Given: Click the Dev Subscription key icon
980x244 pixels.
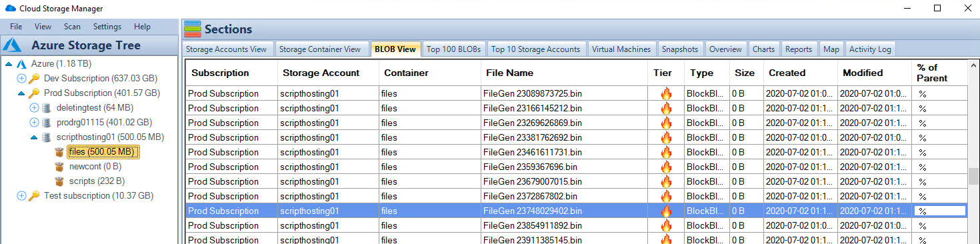Looking at the screenshot, I should 34,79.
